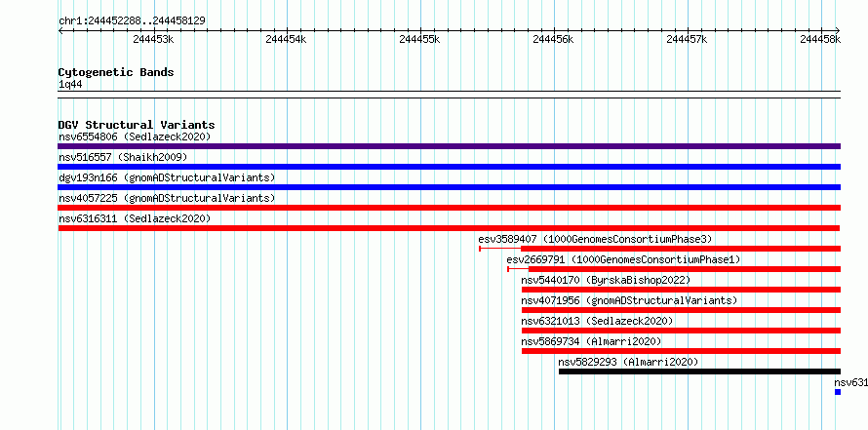Screen dimensions: 868x430
Task: Open esv3589407 1000GenomesConsortiumPhase3 label
Action: [x=595, y=239]
